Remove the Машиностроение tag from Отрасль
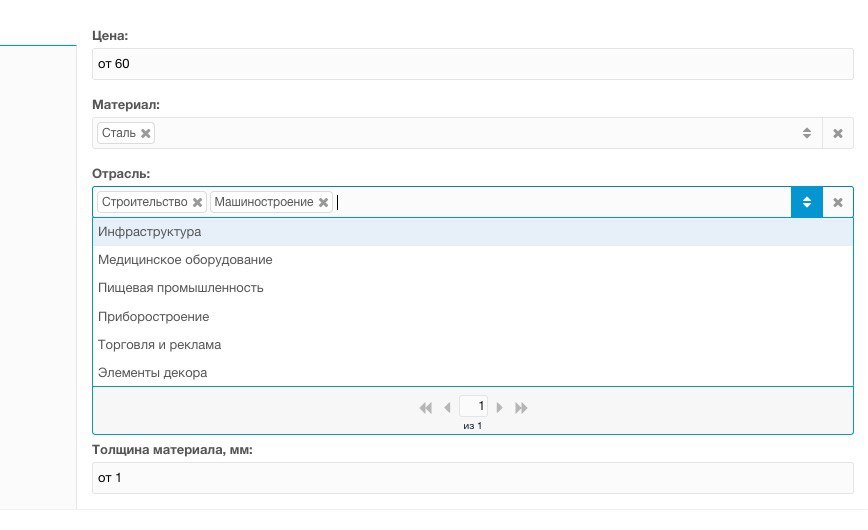The width and height of the screenshot is (868, 530). coord(323,203)
